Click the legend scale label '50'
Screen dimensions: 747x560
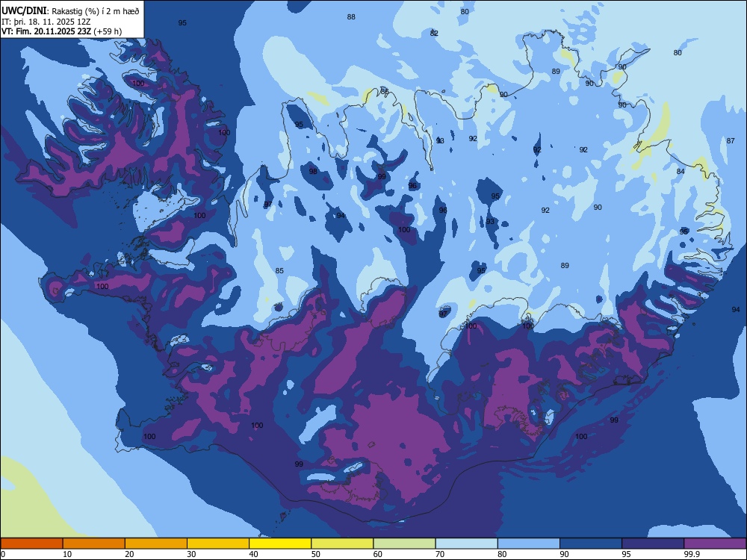click(316, 554)
